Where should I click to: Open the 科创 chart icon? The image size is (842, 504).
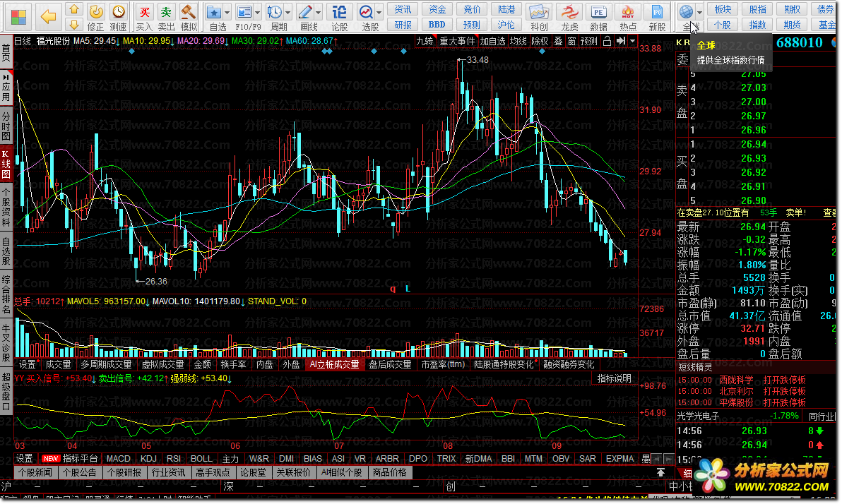tap(538, 12)
